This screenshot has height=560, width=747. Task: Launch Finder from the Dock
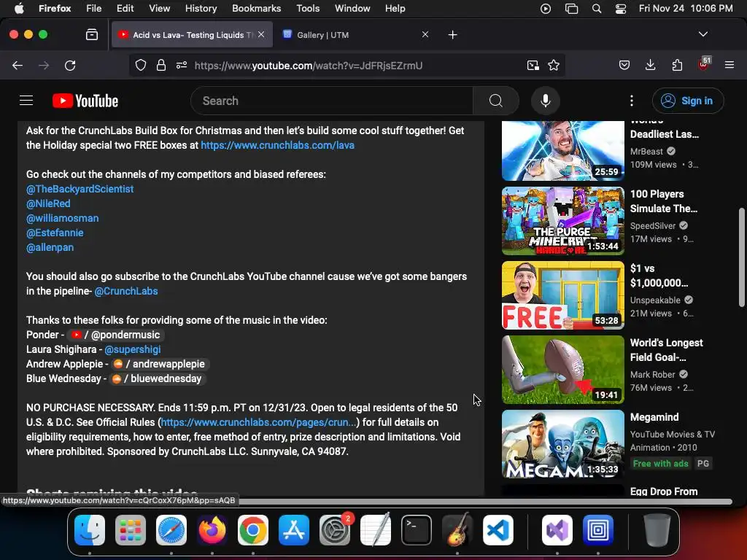tap(90, 530)
